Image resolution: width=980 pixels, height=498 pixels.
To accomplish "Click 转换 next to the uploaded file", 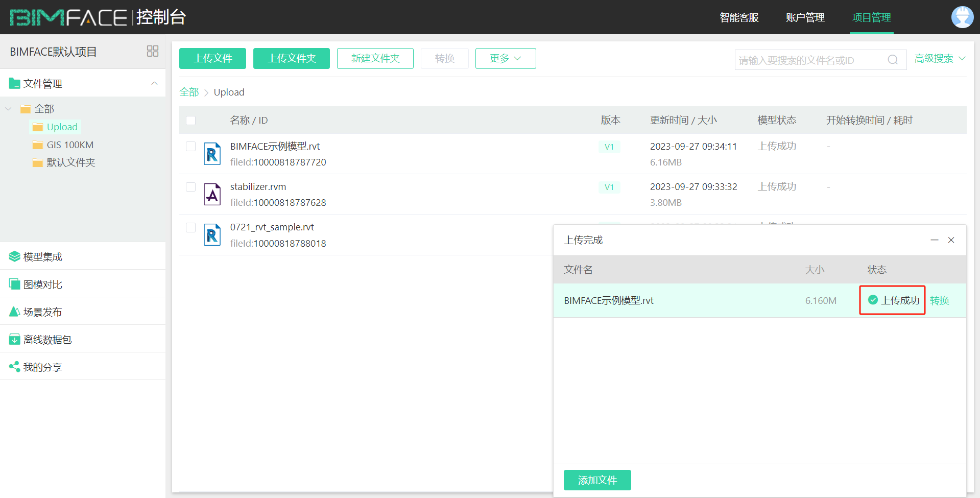I will [x=940, y=300].
